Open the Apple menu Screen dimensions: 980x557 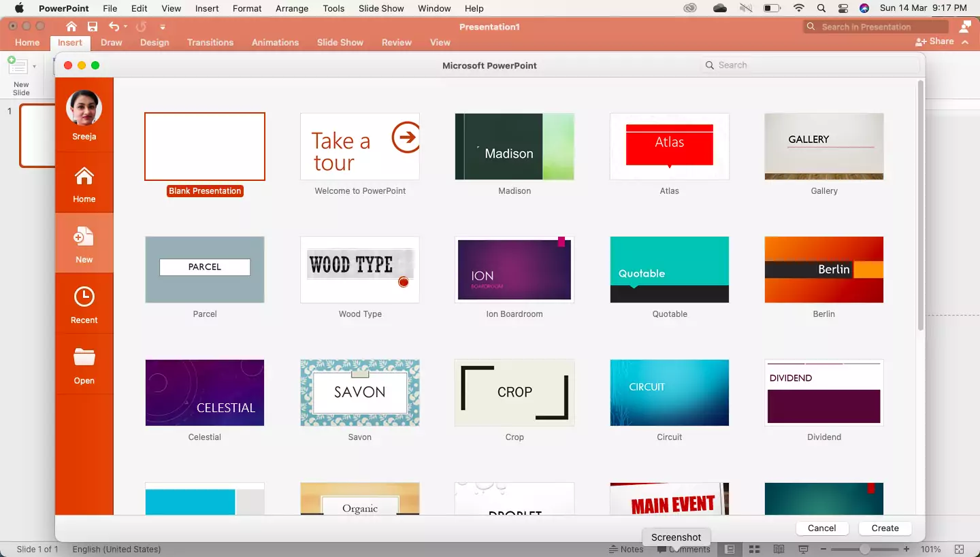19,8
